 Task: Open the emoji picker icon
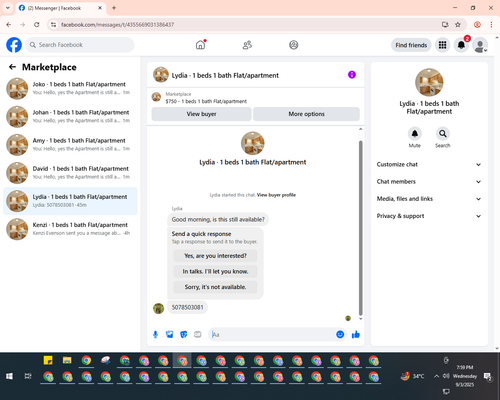click(340, 334)
